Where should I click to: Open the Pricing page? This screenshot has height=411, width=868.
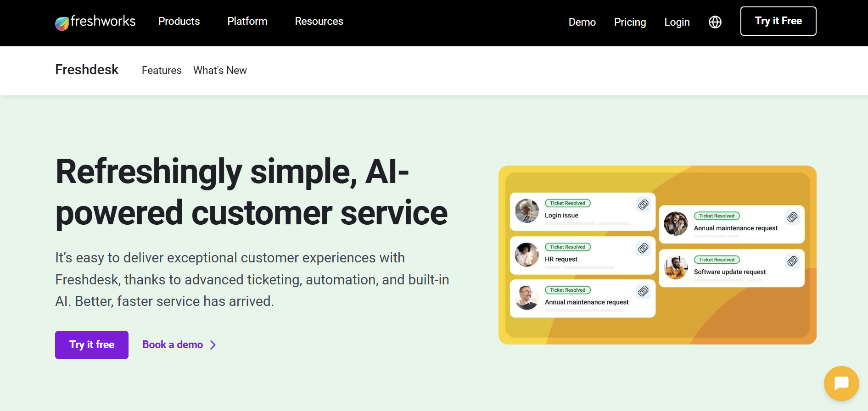tap(630, 22)
